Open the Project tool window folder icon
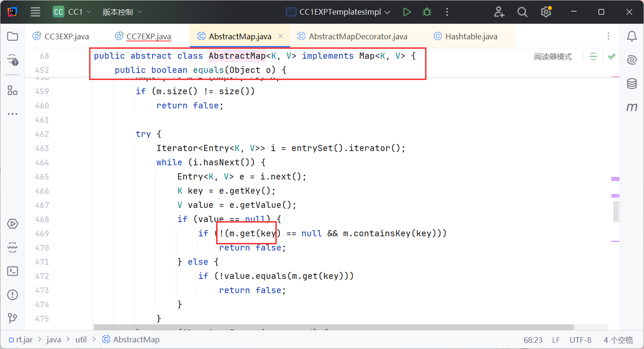Viewport: 644px width, 349px height. click(13, 36)
